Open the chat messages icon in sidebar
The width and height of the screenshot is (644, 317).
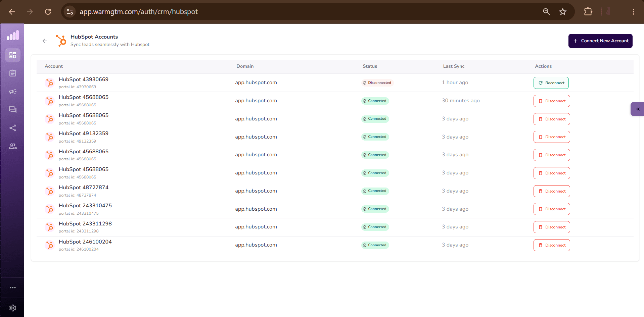(13, 110)
